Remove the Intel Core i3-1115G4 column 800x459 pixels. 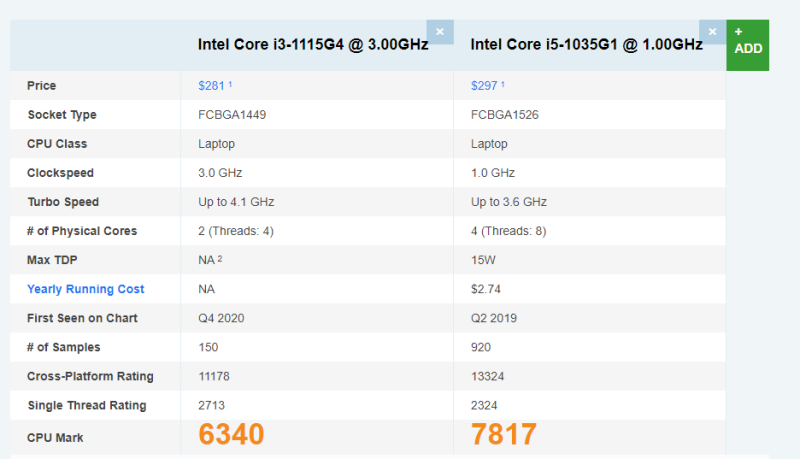coord(440,31)
